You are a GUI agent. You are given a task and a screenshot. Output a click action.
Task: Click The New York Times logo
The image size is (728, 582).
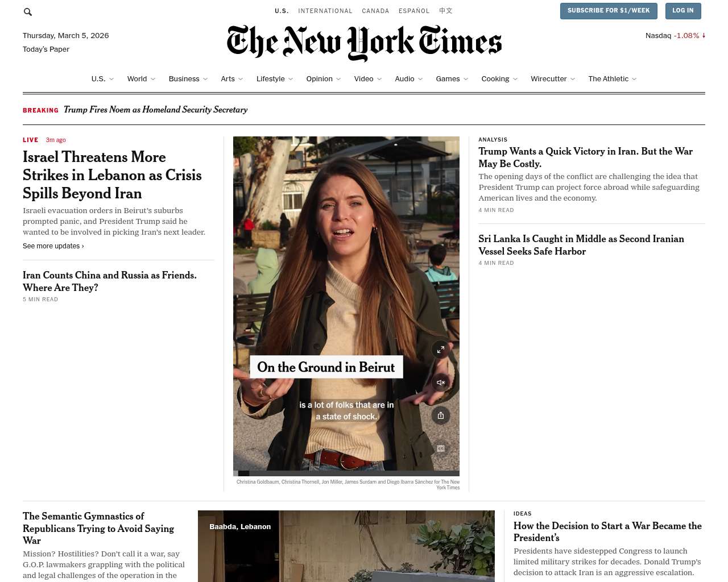[364, 43]
